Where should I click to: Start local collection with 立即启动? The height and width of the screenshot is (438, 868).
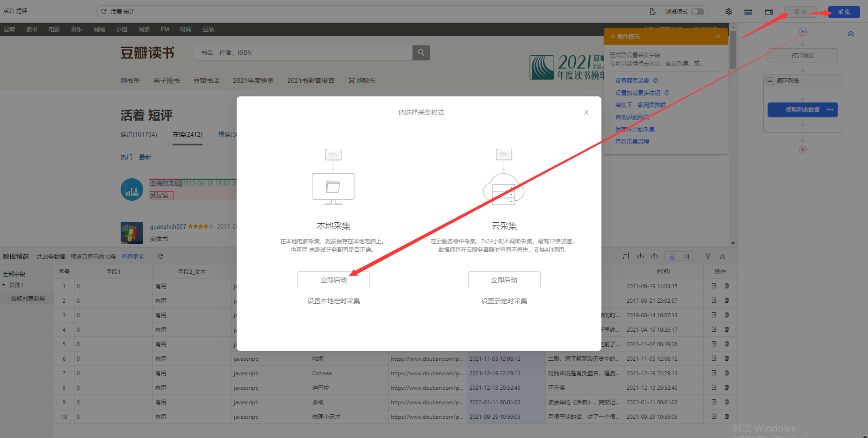point(333,280)
